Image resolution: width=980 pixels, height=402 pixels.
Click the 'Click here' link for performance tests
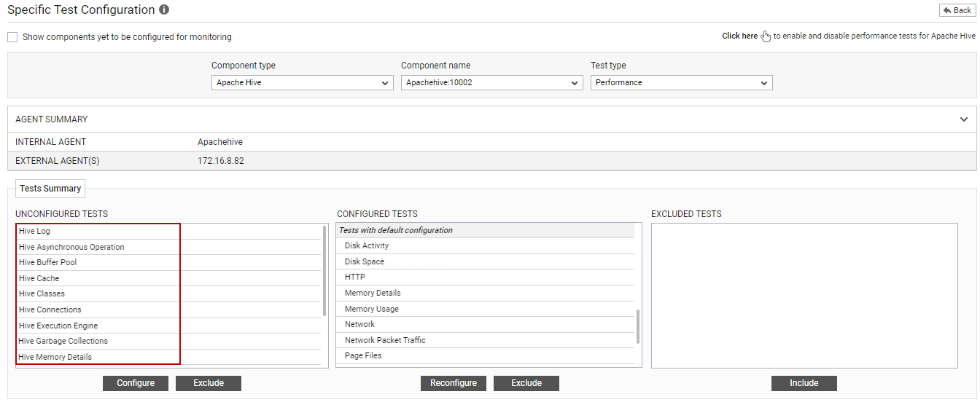coord(739,36)
